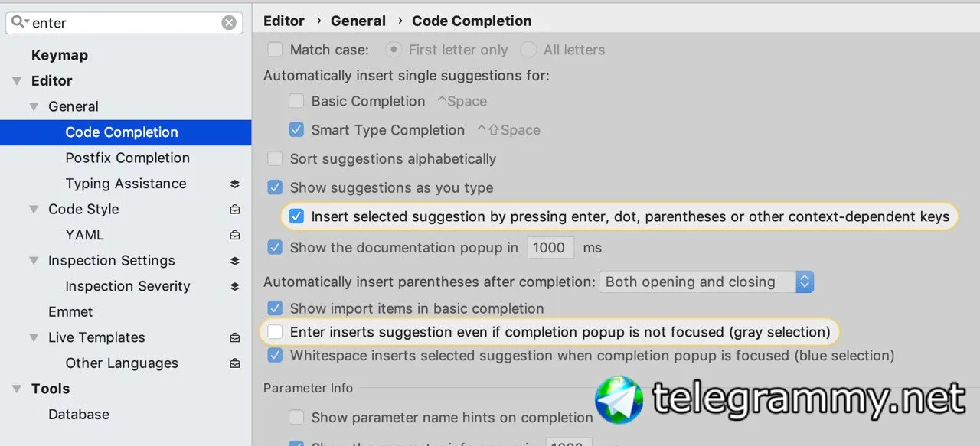Click the Editor breadcrumb link
This screenshot has height=446, width=980.
click(283, 21)
